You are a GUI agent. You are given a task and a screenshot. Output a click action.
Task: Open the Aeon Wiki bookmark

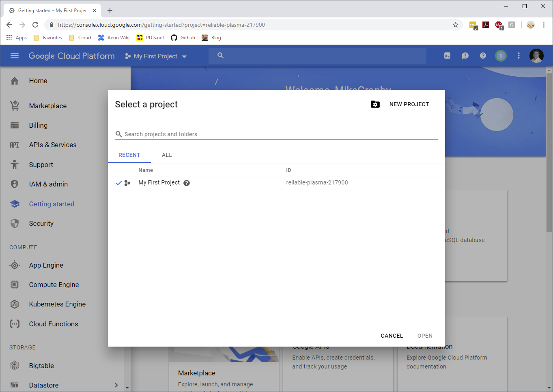click(x=114, y=38)
